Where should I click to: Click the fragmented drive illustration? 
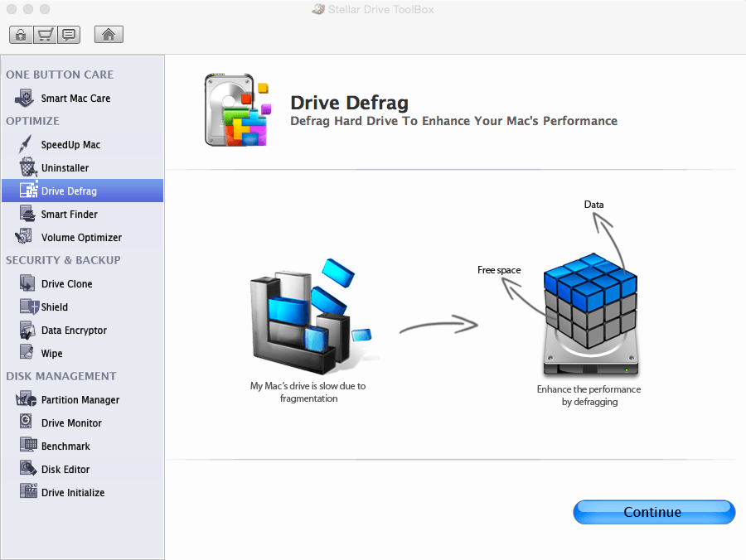click(x=311, y=317)
